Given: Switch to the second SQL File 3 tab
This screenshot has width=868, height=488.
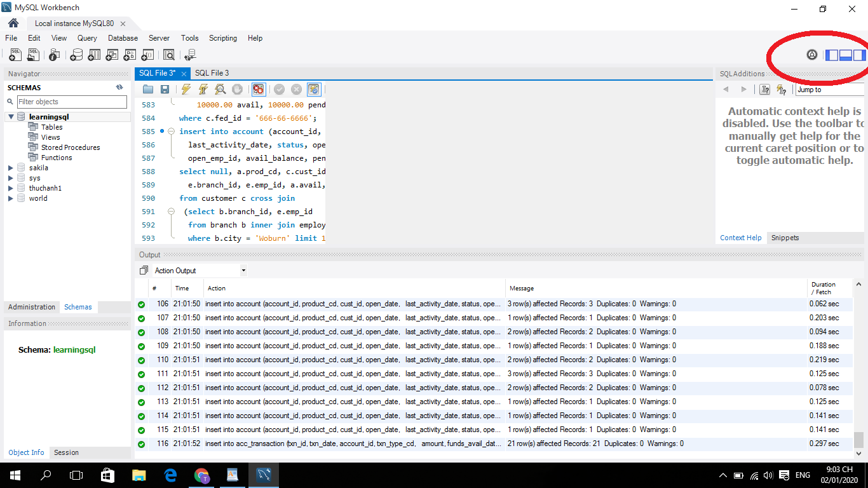Looking at the screenshot, I should point(212,73).
